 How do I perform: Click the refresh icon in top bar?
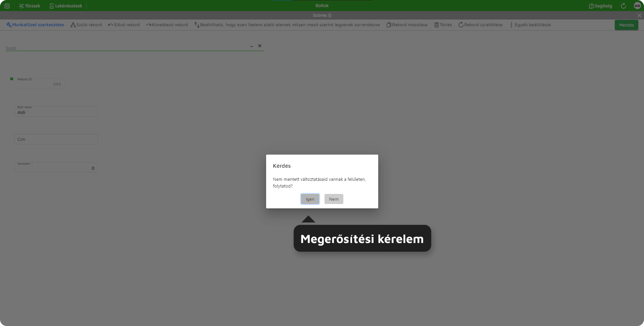[x=623, y=6]
